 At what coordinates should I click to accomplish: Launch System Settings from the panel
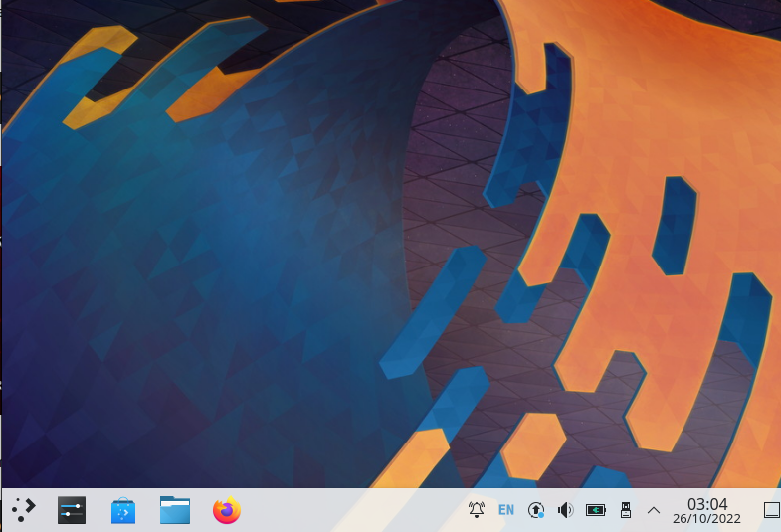pyautogui.click(x=72, y=510)
